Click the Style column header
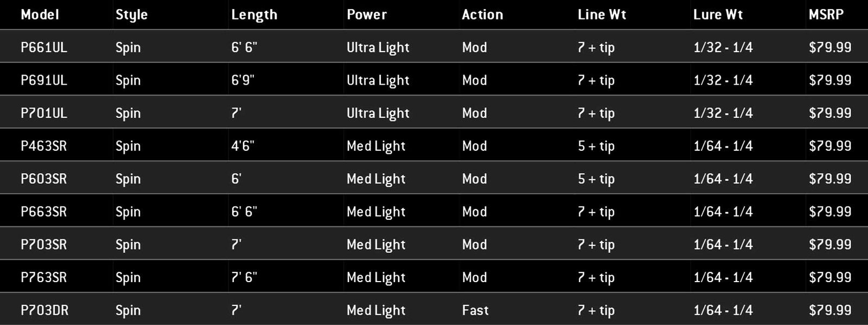Image resolution: width=868 pixels, height=325 pixels. (x=131, y=15)
